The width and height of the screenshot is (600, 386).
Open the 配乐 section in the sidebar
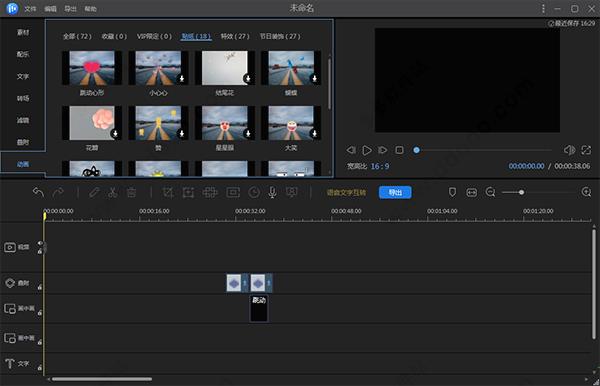click(x=23, y=54)
